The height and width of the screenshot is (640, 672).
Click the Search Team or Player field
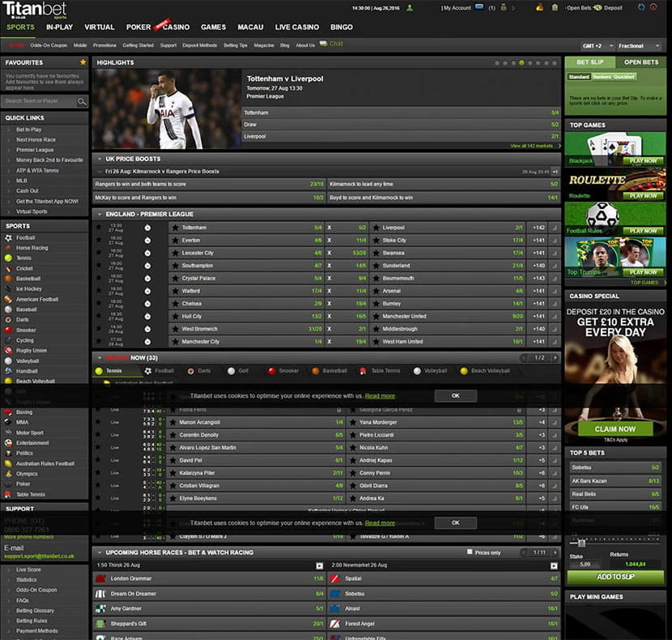39,101
